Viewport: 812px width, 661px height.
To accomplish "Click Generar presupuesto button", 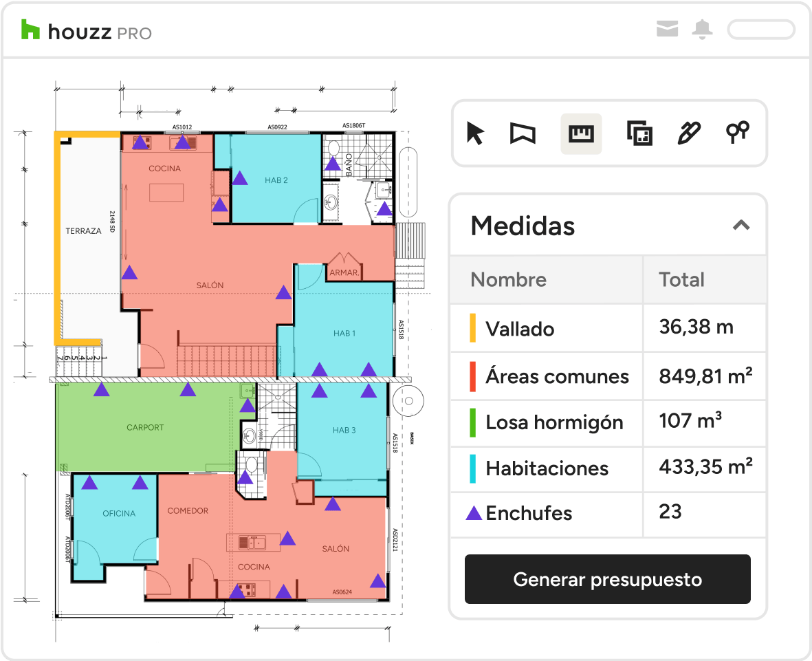I will pyautogui.click(x=607, y=579).
